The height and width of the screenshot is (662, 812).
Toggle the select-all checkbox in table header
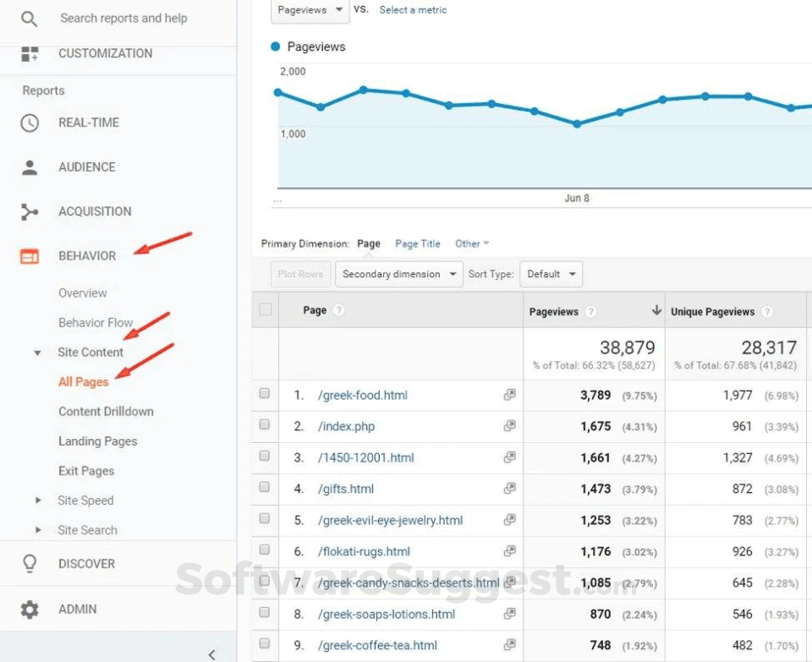266,310
